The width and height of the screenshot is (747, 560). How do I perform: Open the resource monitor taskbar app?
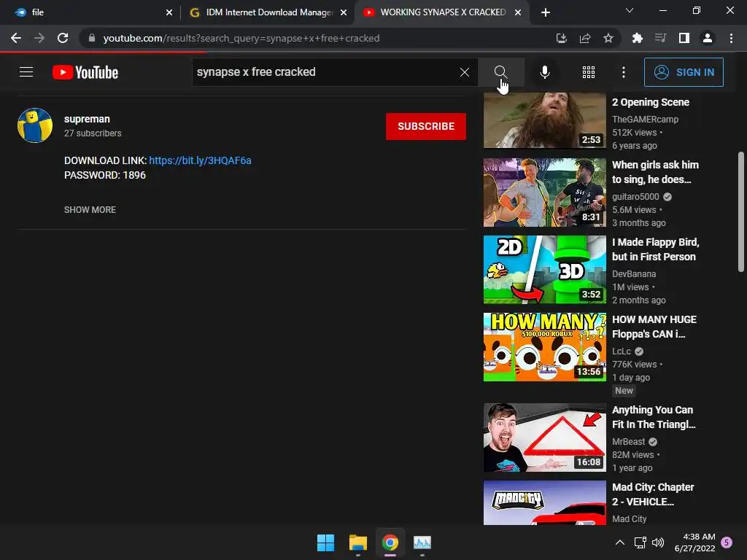422,542
